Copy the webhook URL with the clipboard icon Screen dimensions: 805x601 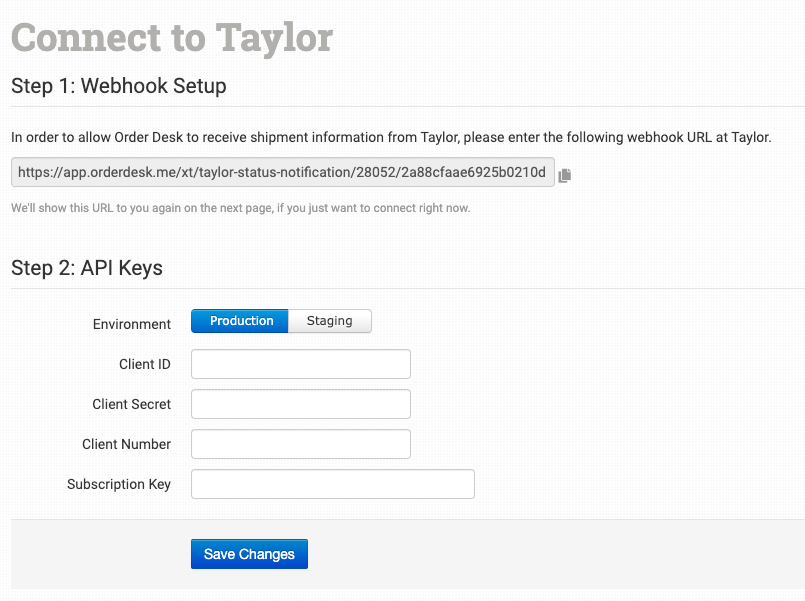click(565, 175)
